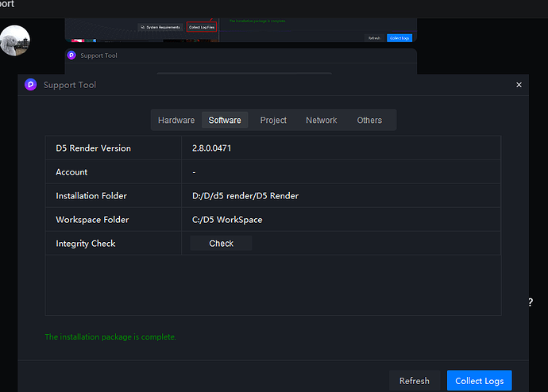This screenshot has width=548, height=392.
Task: Open the Network tab
Action: pyautogui.click(x=321, y=120)
